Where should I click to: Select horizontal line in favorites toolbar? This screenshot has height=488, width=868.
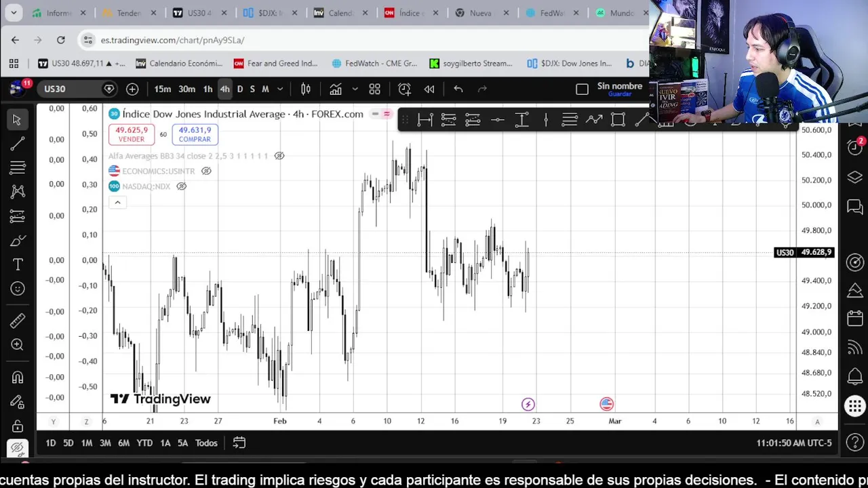pos(497,120)
